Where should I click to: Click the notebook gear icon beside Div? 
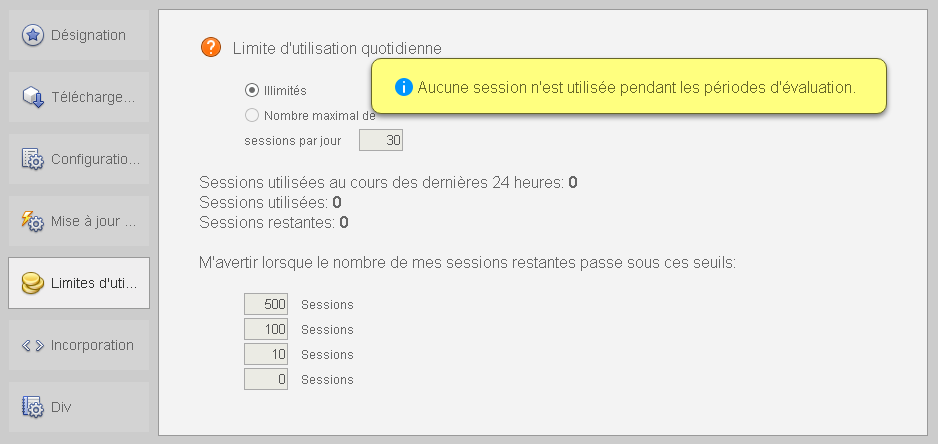[33, 407]
